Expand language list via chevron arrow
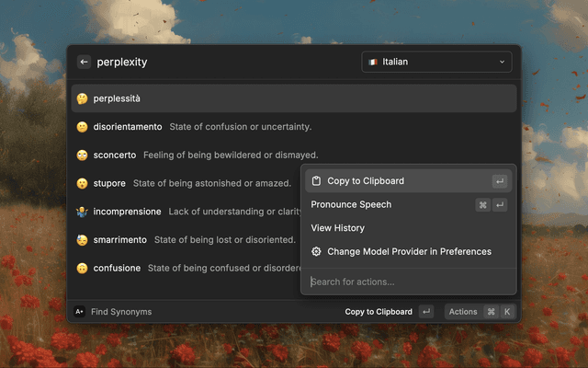Viewport: 588px width, 368px height. tap(502, 62)
